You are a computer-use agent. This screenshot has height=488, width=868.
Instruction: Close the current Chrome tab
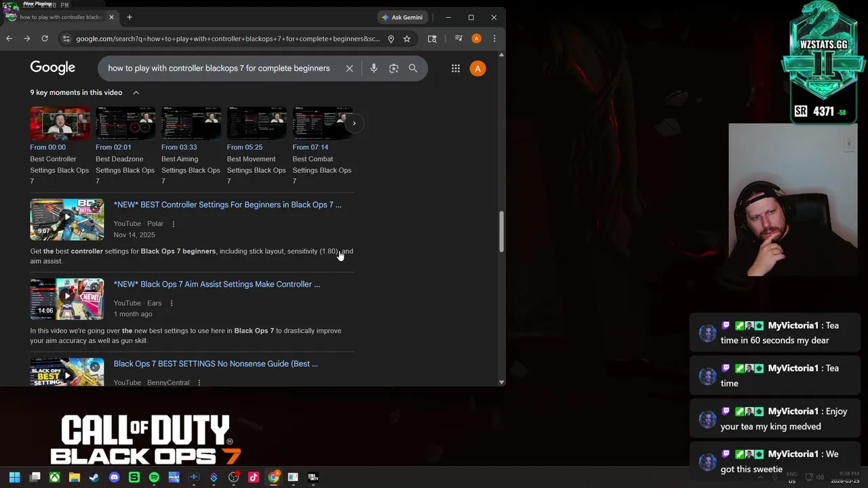click(x=112, y=17)
